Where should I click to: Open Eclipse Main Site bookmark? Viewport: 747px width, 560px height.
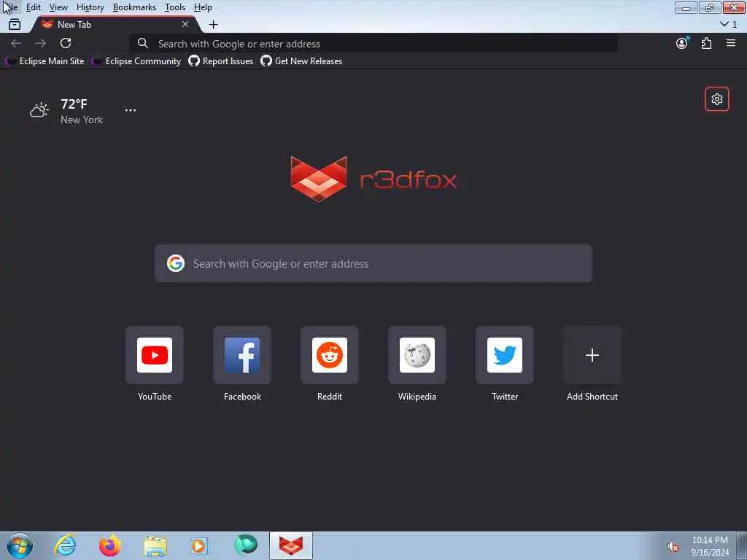pyautogui.click(x=45, y=61)
